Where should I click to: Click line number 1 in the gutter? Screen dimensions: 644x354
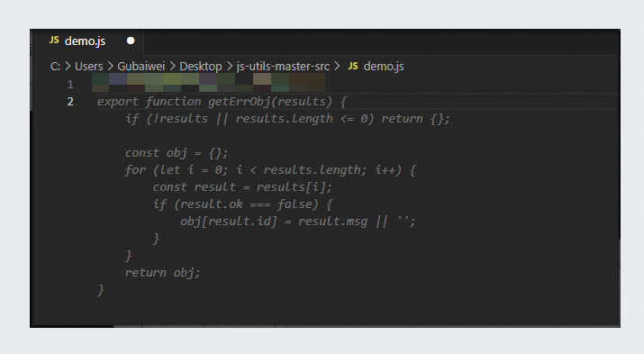[70, 84]
